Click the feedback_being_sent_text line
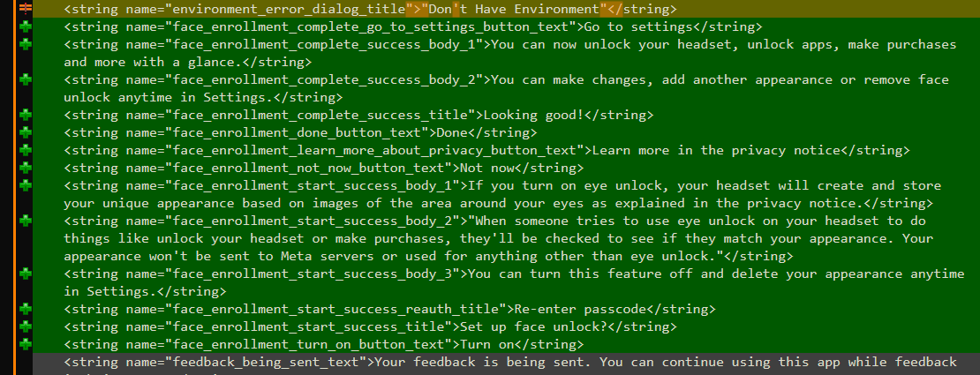 tap(510, 363)
